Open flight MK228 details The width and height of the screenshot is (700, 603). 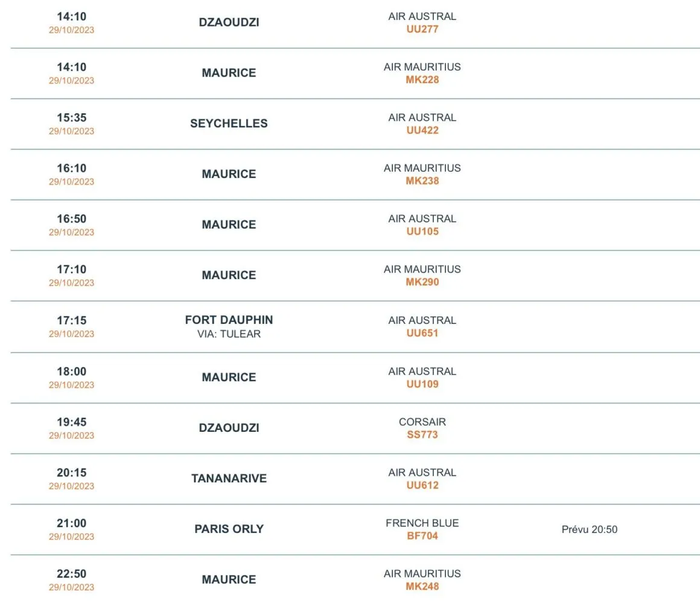point(422,80)
